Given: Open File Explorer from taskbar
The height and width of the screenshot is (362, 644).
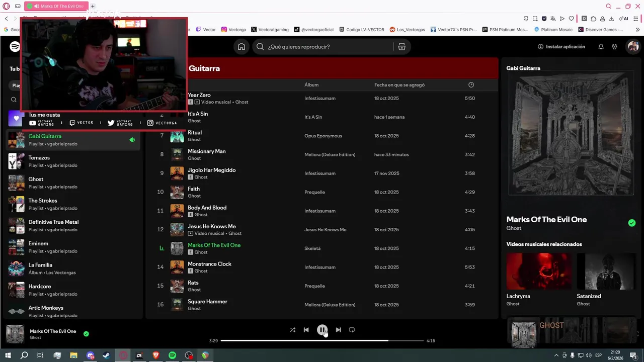Looking at the screenshot, I should 74,355.
